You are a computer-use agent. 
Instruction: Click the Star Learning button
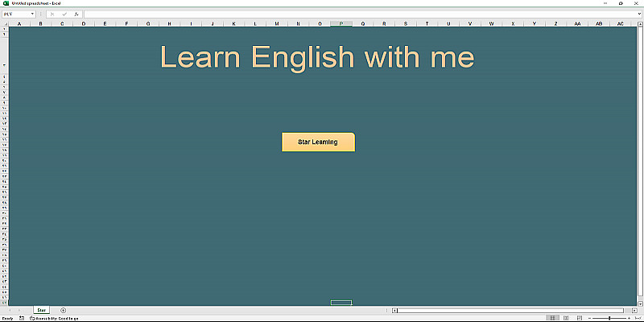[318, 142]
